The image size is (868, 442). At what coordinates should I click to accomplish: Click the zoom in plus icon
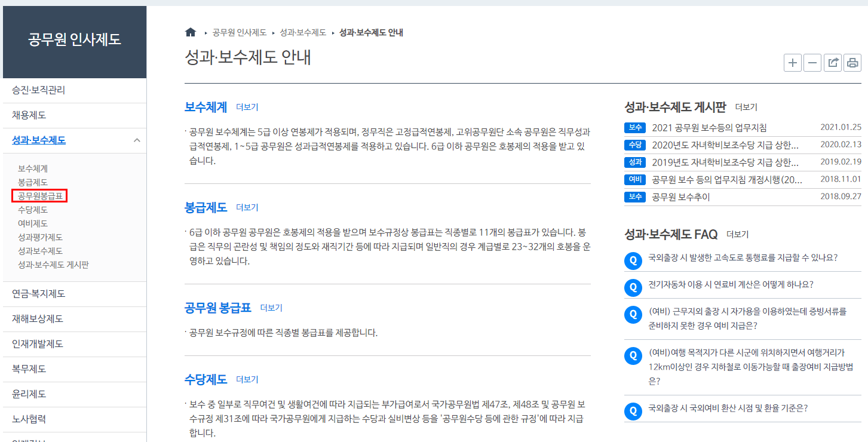tap(793, 63)
